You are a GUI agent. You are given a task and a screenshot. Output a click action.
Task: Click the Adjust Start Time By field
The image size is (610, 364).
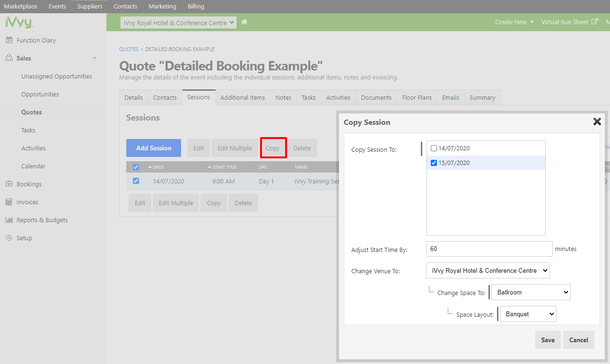pyautogui.click(x=489, y=249)
